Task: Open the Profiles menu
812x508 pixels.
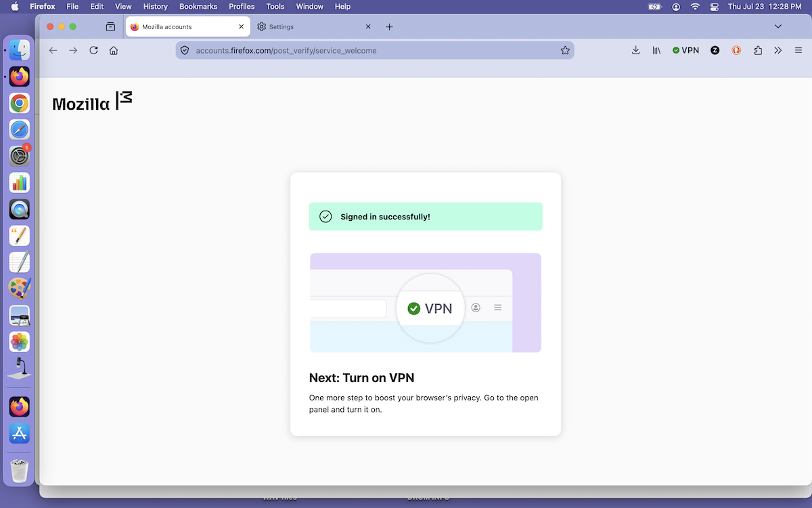Action: (x=242, y=6)
